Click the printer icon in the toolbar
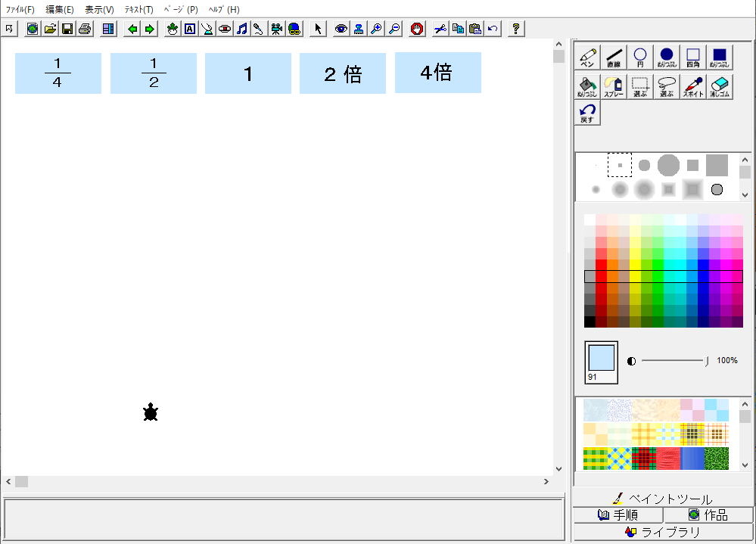The height and width of the screenshot is (544, 756). 85,29
